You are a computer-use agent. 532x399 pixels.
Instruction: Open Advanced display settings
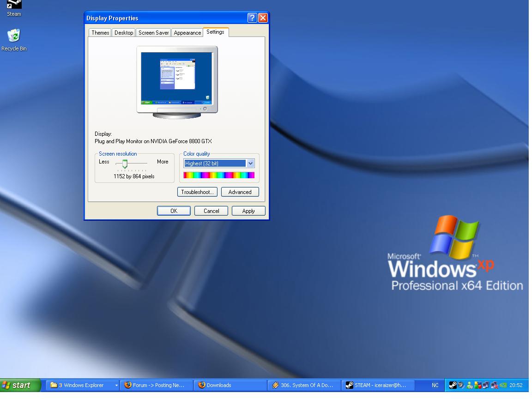coord(240,192)
